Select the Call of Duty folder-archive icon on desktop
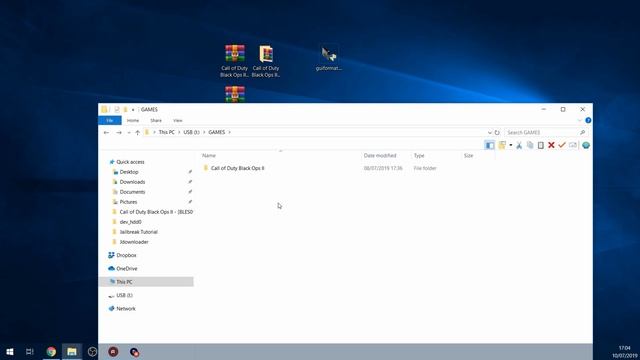The height and width of the screenshot is (360, 640). click(x=266, y=61)
